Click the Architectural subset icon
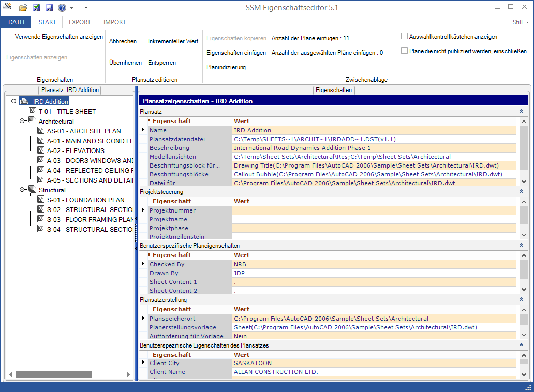 (33, 121)
